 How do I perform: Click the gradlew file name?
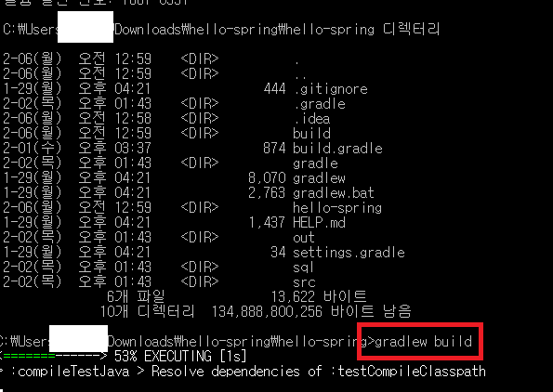click(x=319, y=178)
